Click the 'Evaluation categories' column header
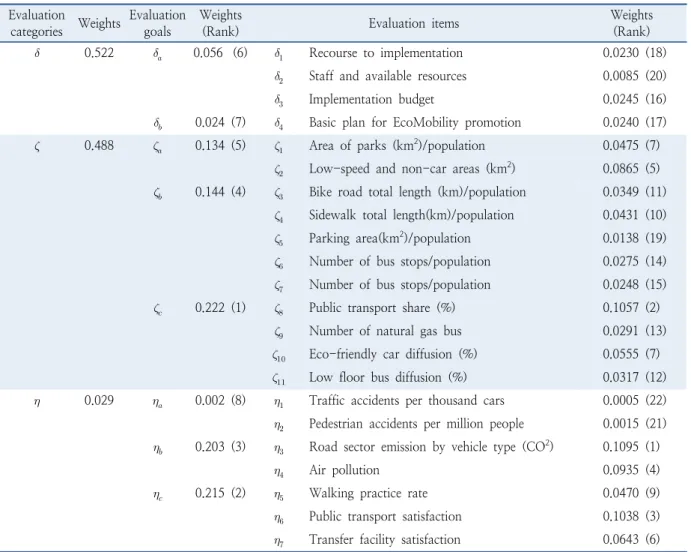This screenshot has height=552, width=691. click(x=37, y=23)
